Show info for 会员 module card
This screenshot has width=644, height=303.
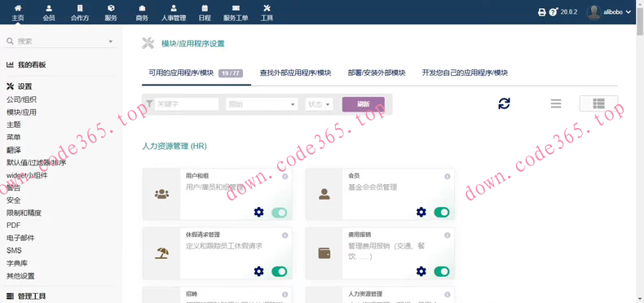448,176
